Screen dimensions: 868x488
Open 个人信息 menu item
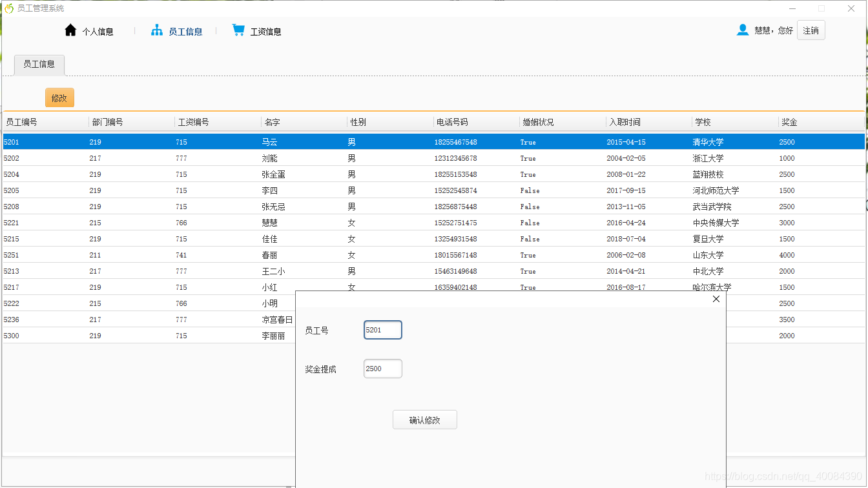pos(98,32)
